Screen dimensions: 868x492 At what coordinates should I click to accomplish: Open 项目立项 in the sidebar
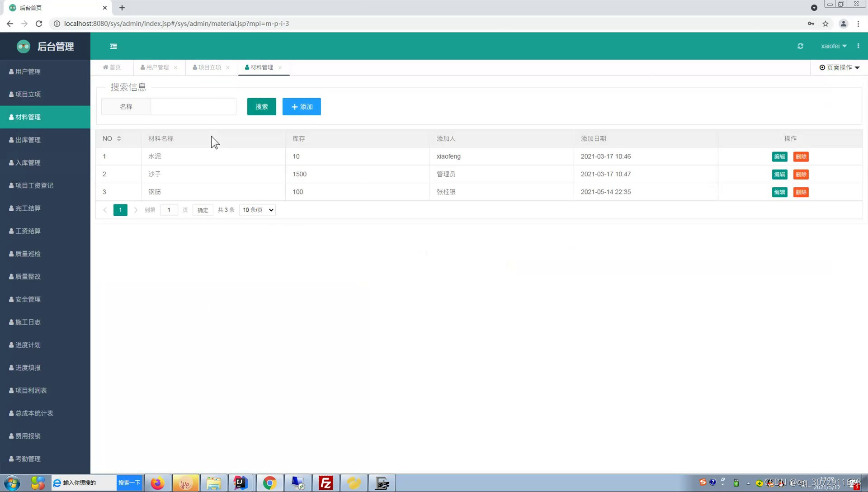pos(45,94)
